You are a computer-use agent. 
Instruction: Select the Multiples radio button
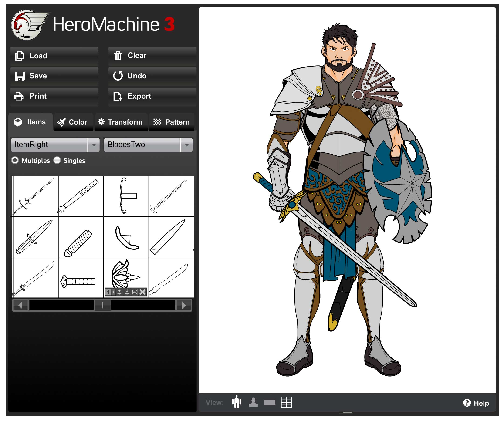tap(15, 160)
